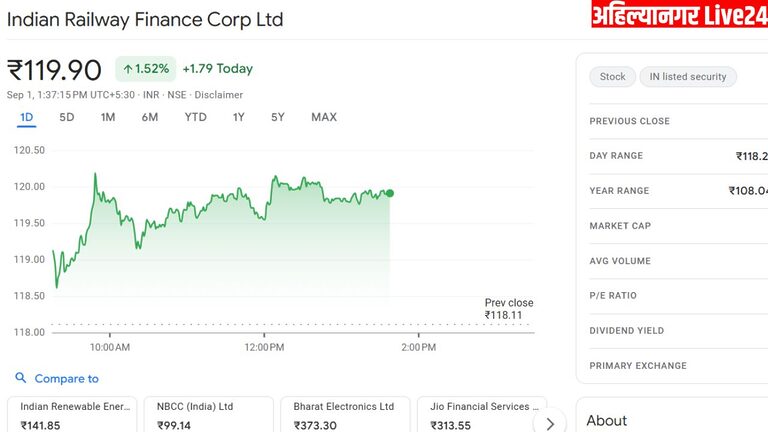Open the Bharat Electronics Ltd card
Screen dimensions: 768x432
click(x=344, y=415)
